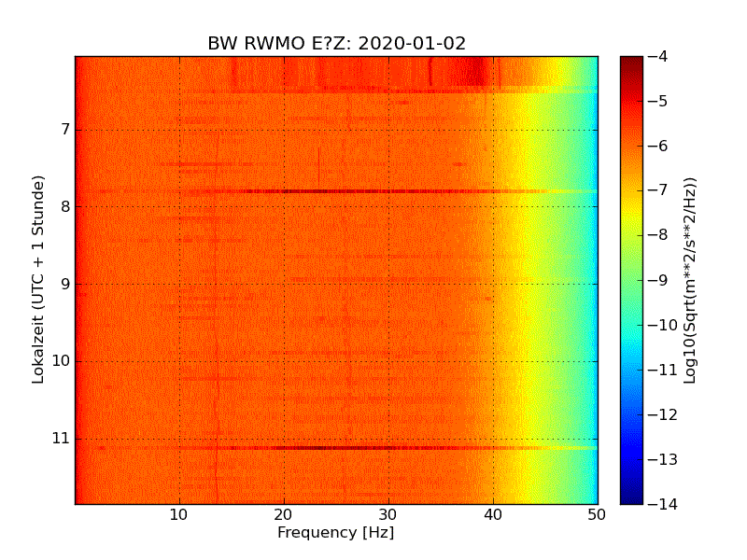Click the colorbar tick label −11
Screen dimensions: 747x560
tap(663, 370)
